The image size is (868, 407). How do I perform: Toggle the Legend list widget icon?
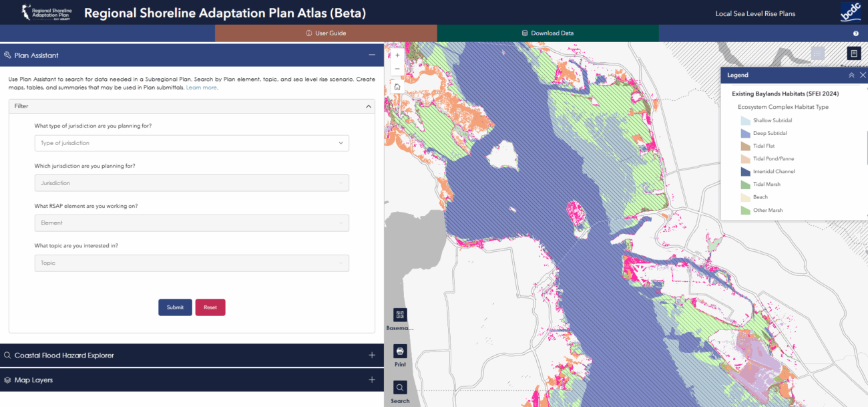[x=818, y=53]
